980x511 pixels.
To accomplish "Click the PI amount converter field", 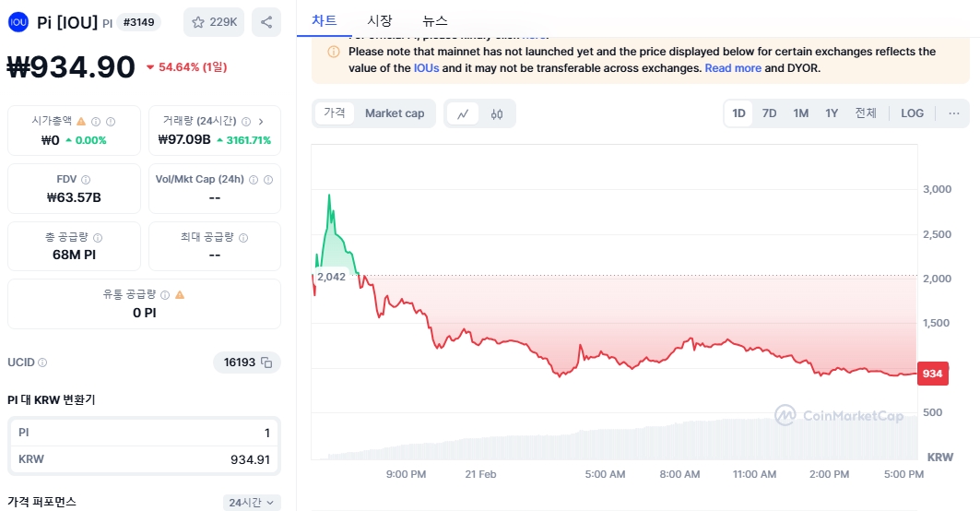I will [145, 433].
